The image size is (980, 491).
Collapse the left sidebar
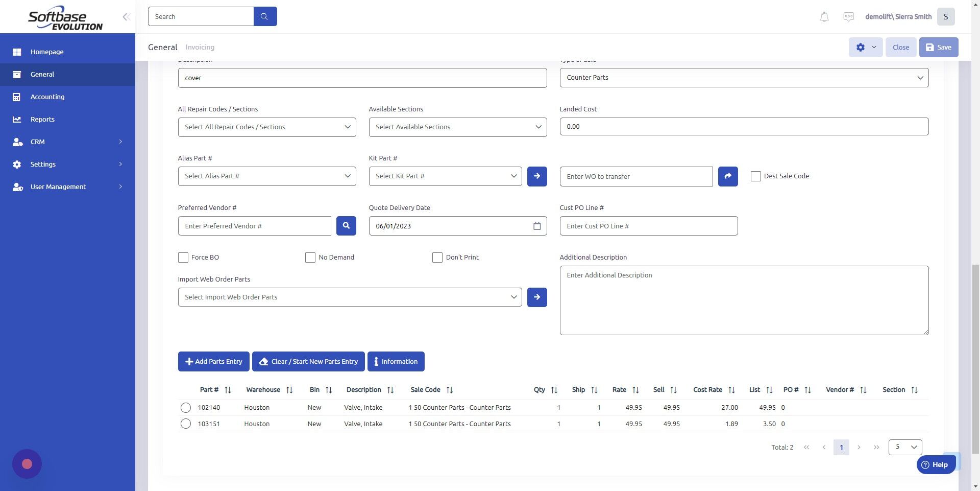coord(126,16)
